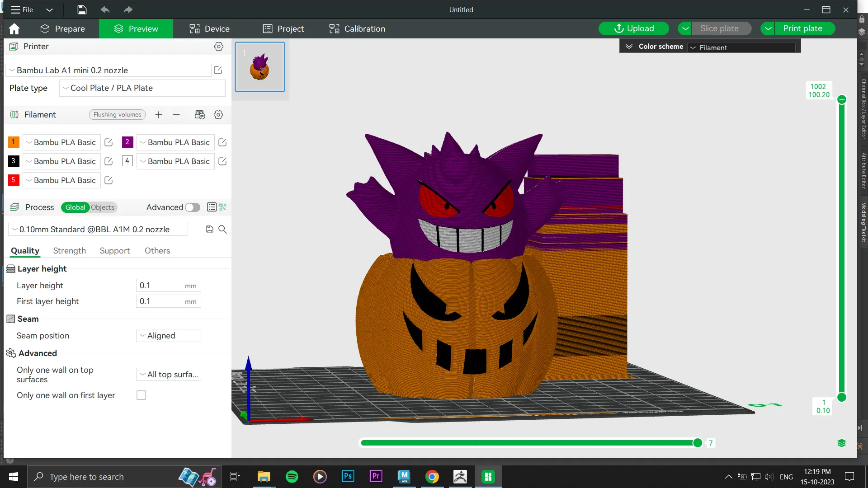Expand the Plate type dropdown
Image resolution: width=868 pixels, height=488 pixels.
click(x=142, y=88)
